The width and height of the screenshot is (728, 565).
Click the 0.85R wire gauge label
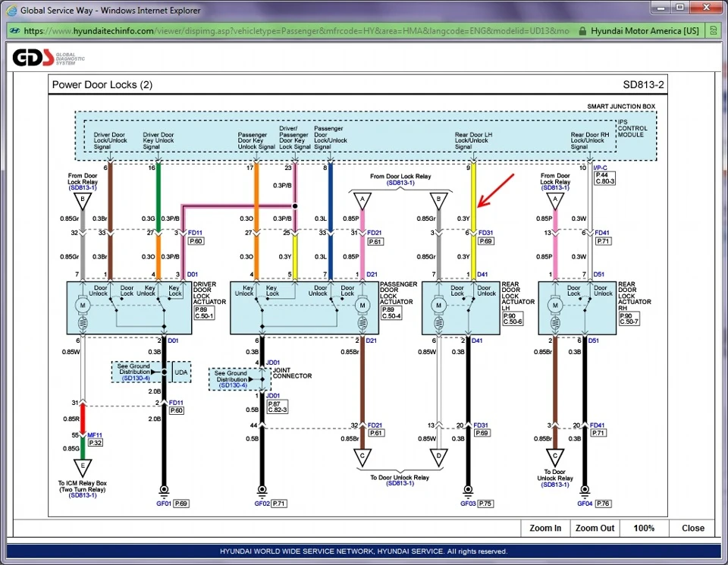tap(71, 419)
